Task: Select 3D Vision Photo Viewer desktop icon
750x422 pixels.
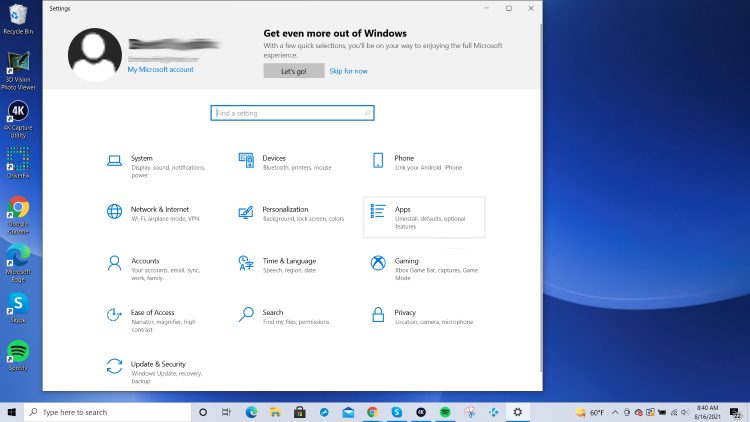Action: (x=18, y=71)
